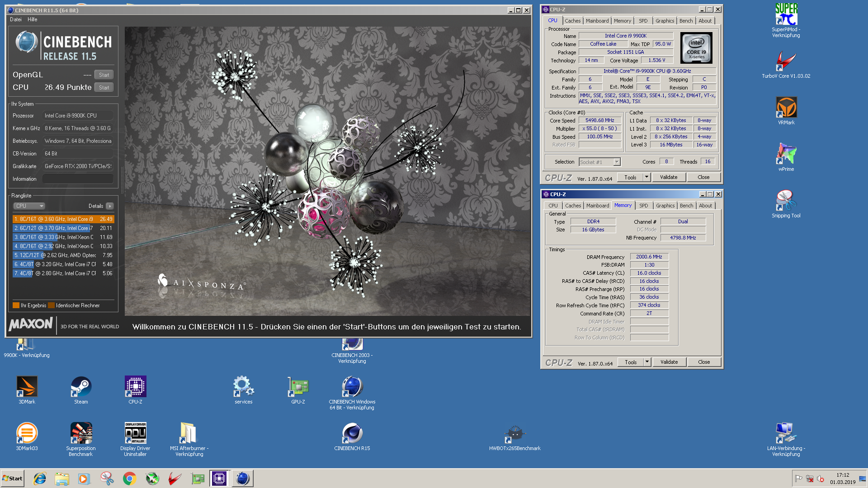Launch the wPrime desktop shortcut
Screen dimensions: 868x488
pyautogui.click(x=786, y=157)
